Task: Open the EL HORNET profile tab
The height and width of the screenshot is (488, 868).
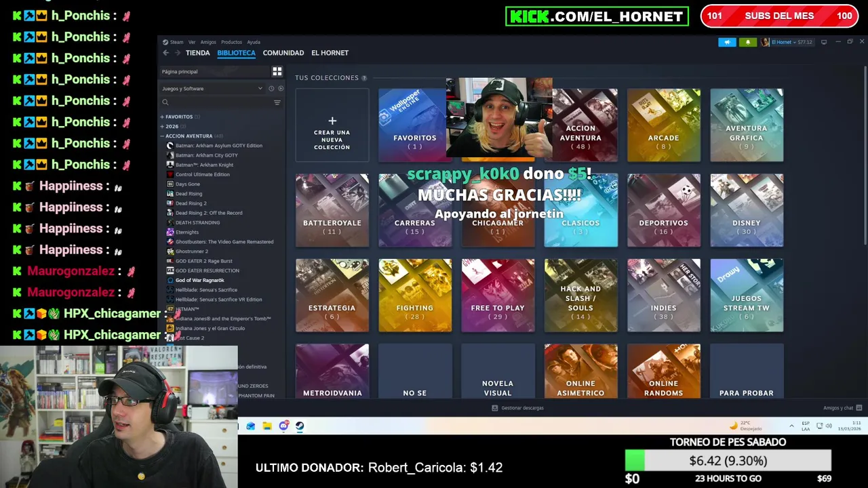Action: (330, 53)
